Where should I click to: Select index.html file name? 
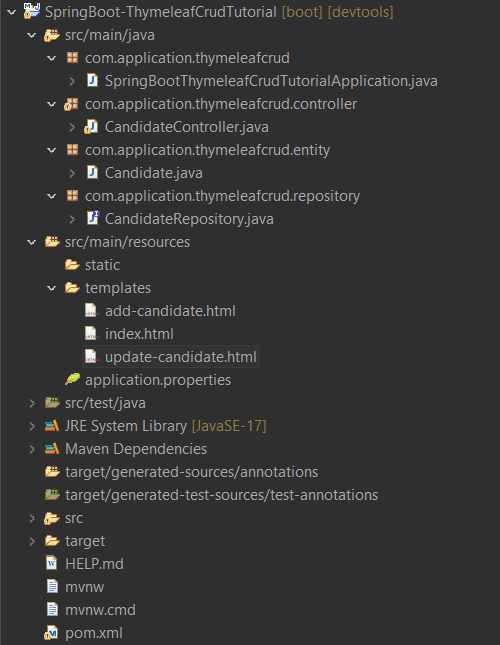pos(139,334)
